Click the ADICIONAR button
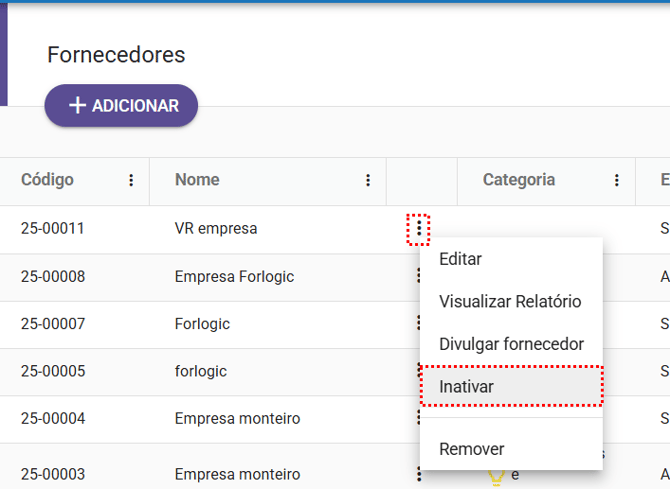 [x=121, y=106]
